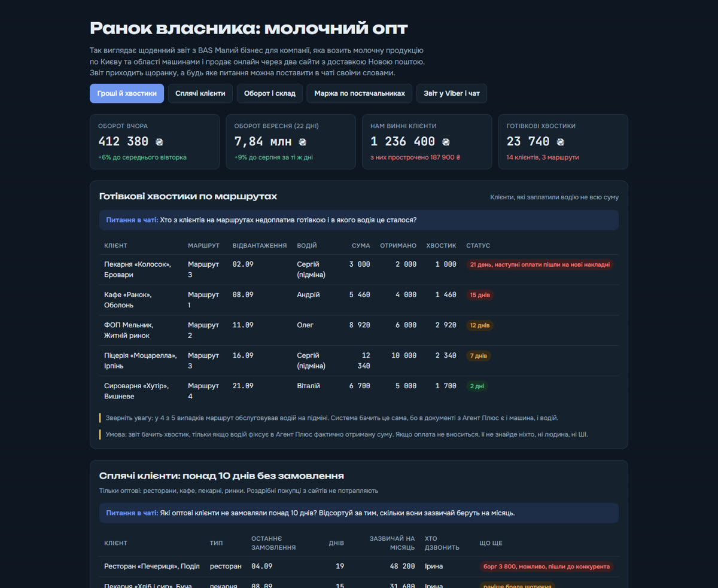The width and height of the screenshot is (718, 588).
Task: Click the «15 днів» status badge
Action: [480, 295]
